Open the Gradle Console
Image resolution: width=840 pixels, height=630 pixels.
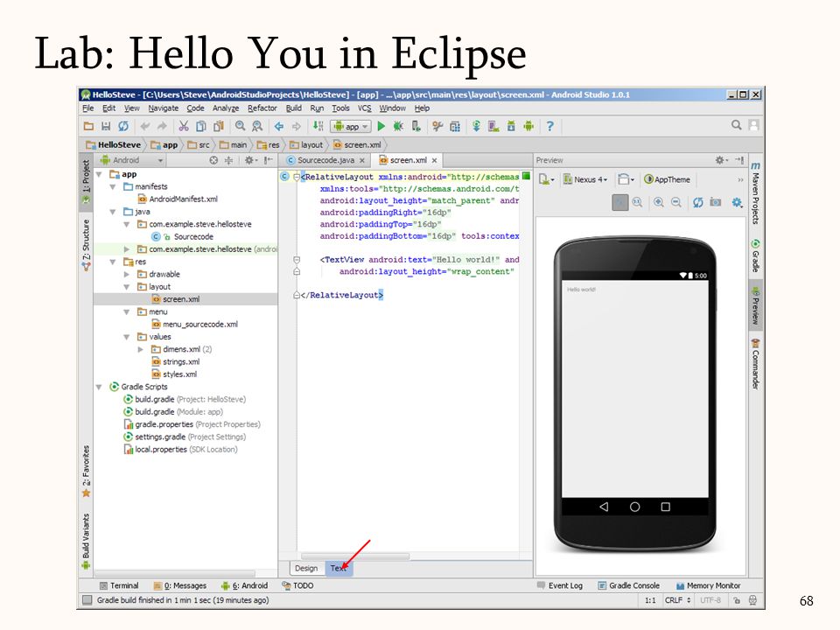pyautogui.click(x=628, y=586)
